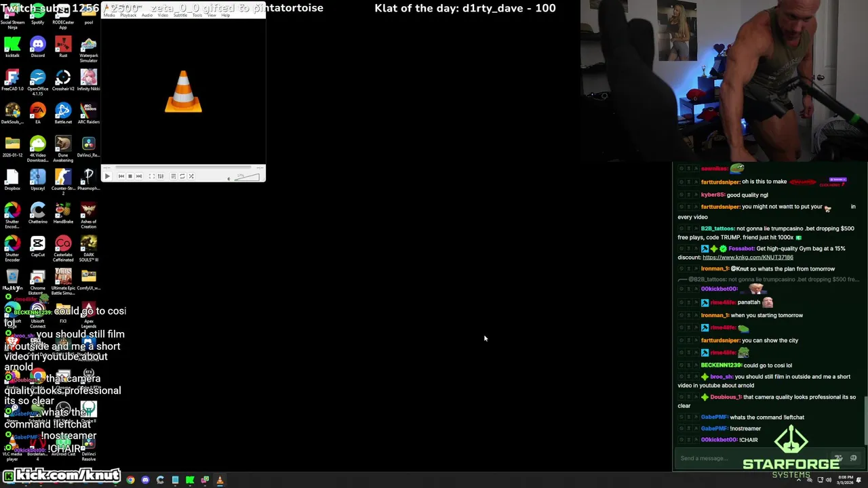Open the knkg.com/KNUT37186 chat link
The height and width of the screenshot is (488, 868).
(x=747, y=258)
